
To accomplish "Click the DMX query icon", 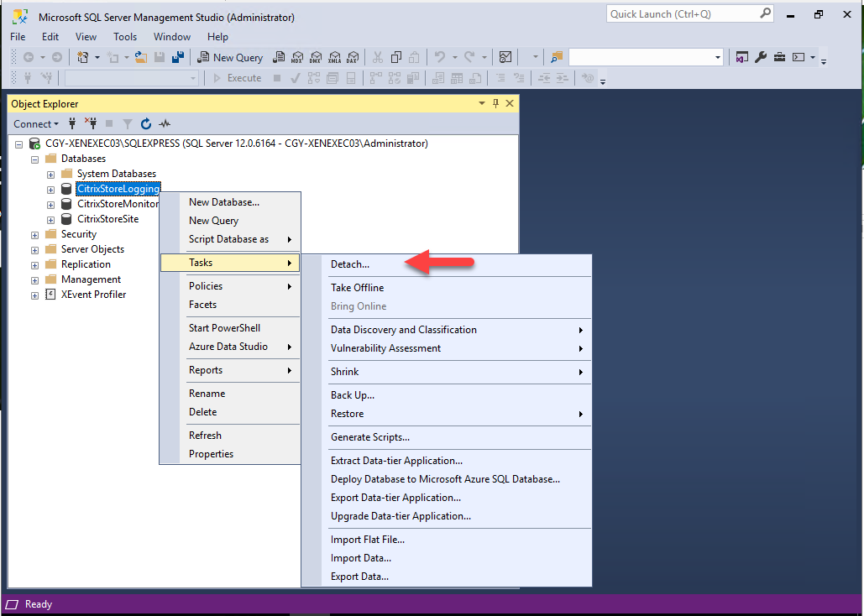I will [x=316, y=57].
